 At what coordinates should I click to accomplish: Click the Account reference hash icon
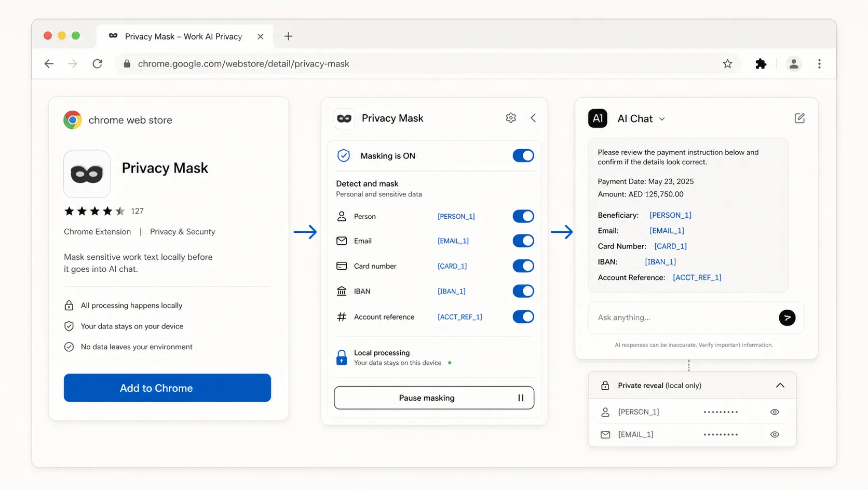[x=342, y=316]
